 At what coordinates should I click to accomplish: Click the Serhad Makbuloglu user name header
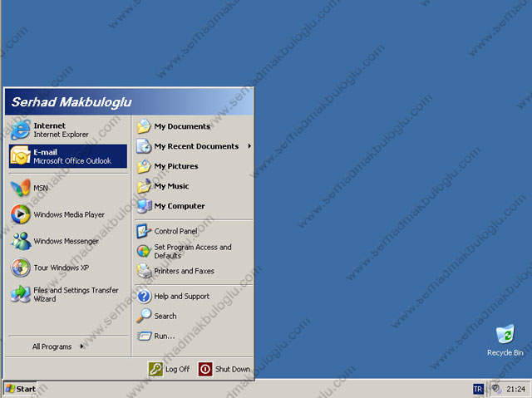coord(71,102)
